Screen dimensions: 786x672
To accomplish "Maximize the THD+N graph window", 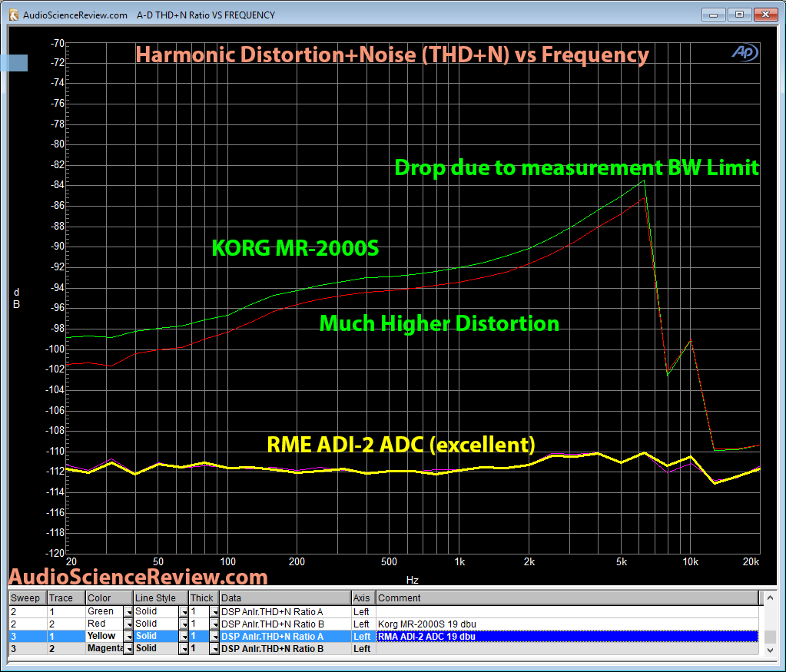I will click(739, 15).
